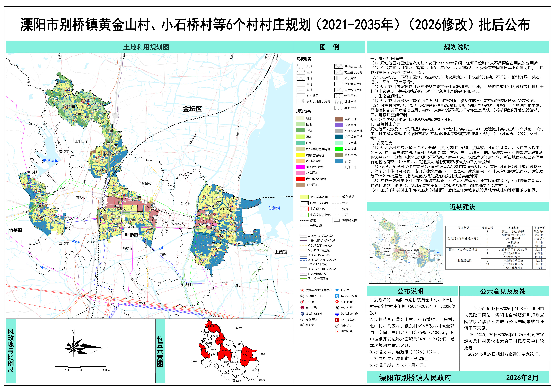Click the 公园绿地 bright green swatch
Viewport: 555px width, 392px height.
pyautogui.click(x=339, y=149)
